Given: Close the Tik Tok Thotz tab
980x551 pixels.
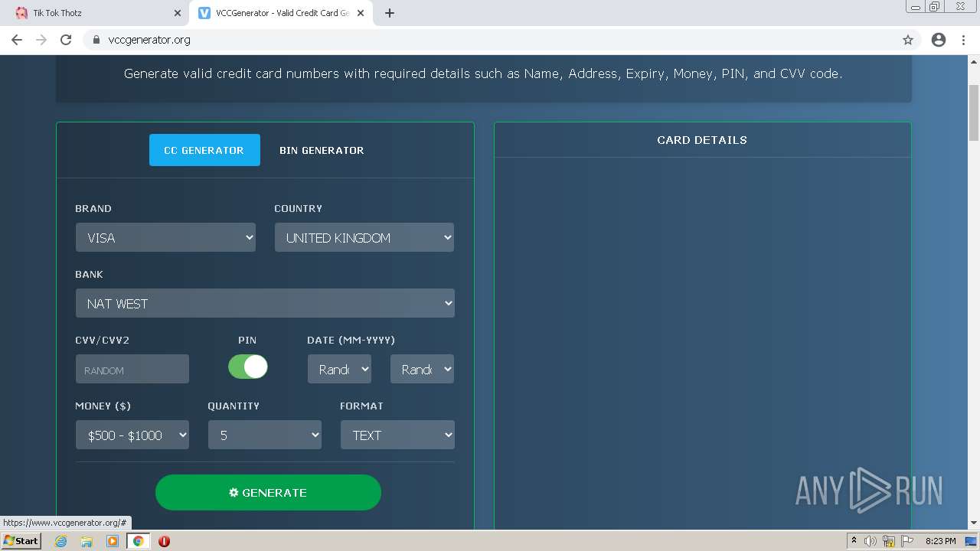Looking at the screenshot, I should [x=178, y=13].
